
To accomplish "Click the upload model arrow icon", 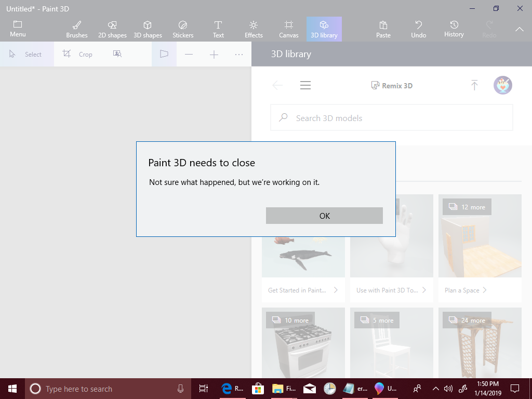I will 474,85.
